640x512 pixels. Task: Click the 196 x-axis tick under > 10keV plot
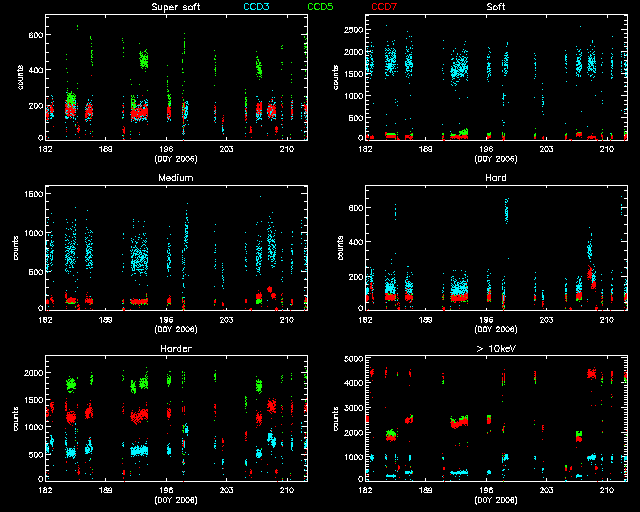[x=486, y=490]
